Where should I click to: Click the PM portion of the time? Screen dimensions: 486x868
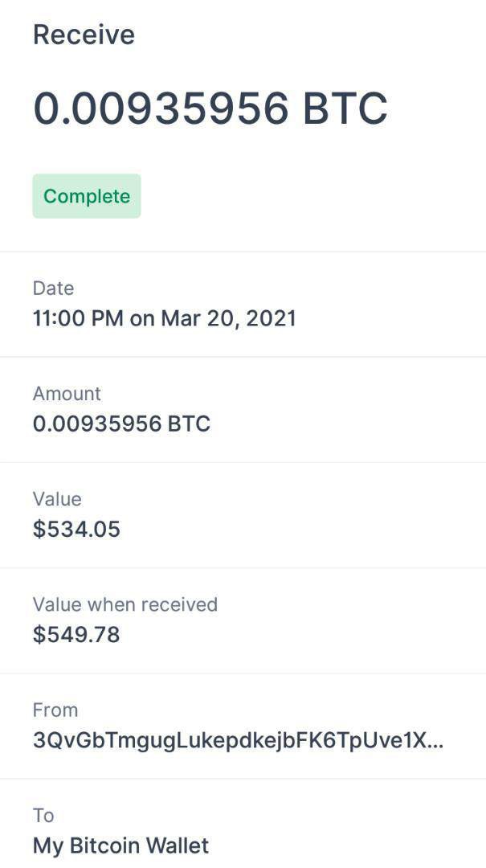pos(109,318)
